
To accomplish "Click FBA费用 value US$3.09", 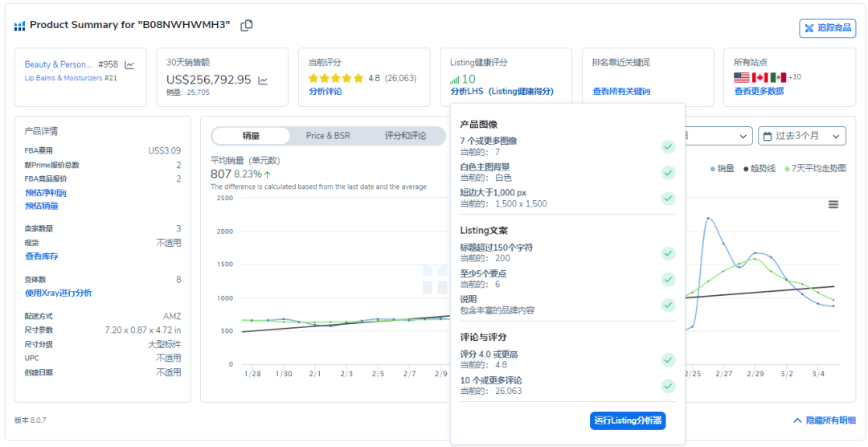I will 165,150.
